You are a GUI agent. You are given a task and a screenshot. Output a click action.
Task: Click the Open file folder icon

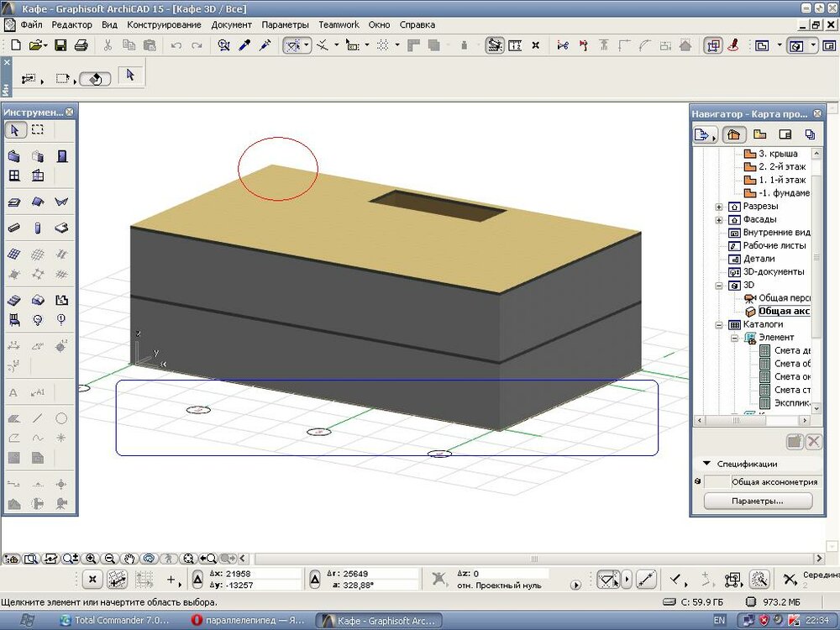37,45
